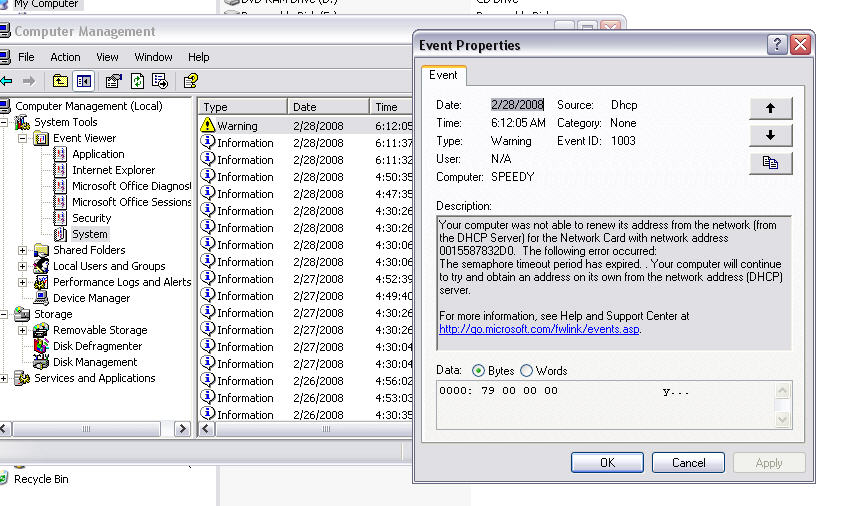Click the Forward arrow in Computer Management toolbar
864x506 pixels.
point(29,82)
